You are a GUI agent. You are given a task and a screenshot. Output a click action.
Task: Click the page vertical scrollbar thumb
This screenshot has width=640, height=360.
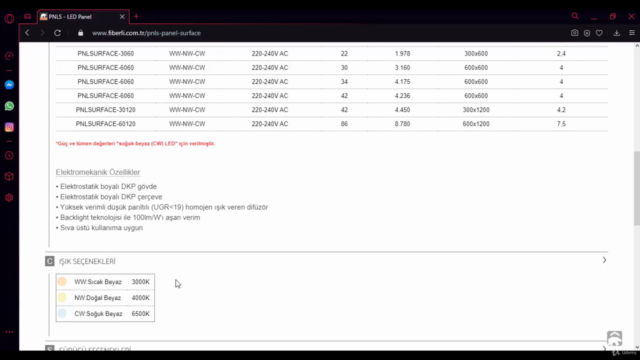[637, 188]
